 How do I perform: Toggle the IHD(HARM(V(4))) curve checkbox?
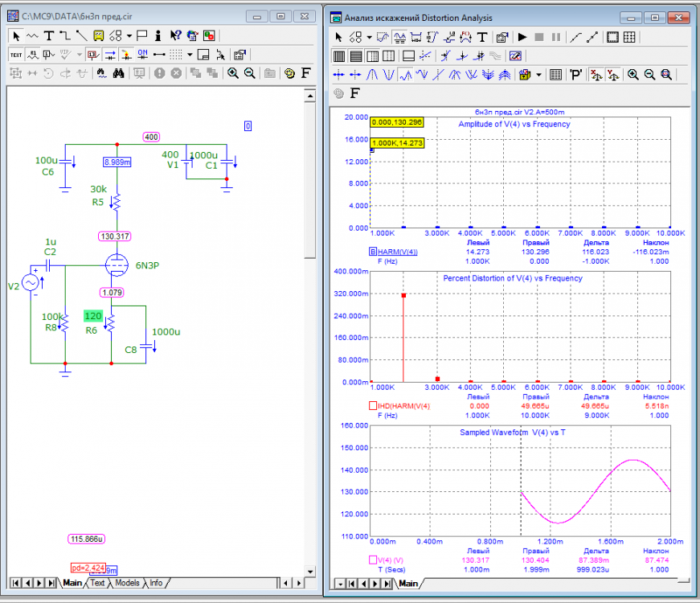click(373, 406)
